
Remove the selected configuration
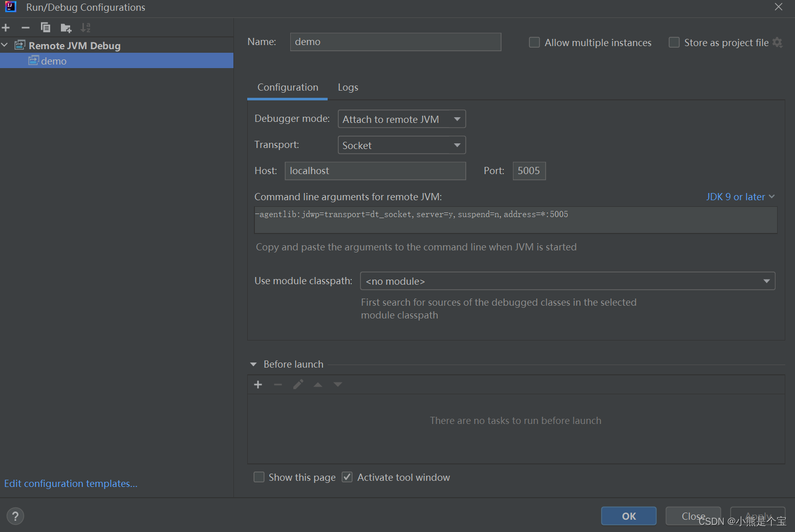[25, 27]
